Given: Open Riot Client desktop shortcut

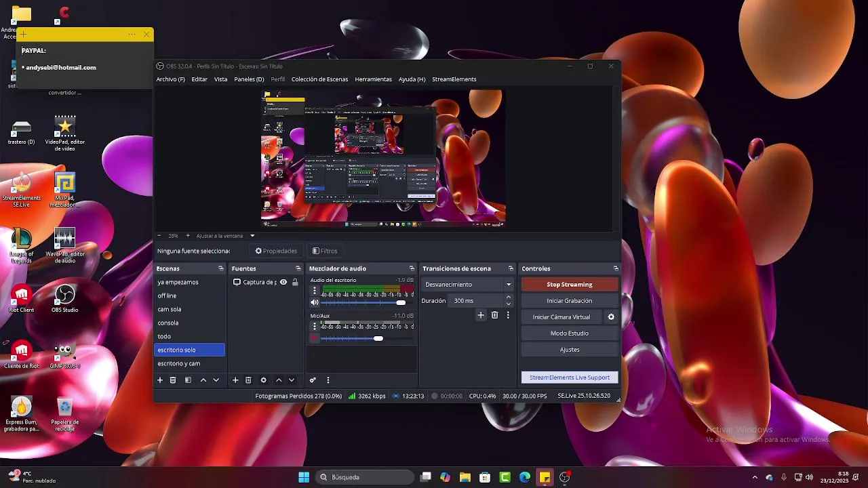Looking at the screenshot, I should pyautogui.click(x=22, y=299).
